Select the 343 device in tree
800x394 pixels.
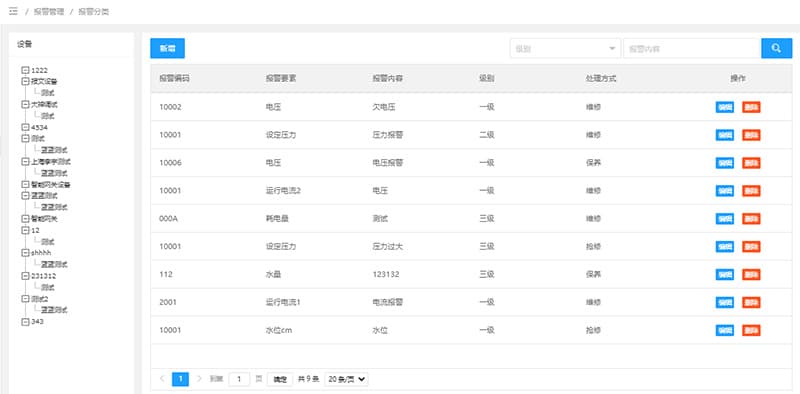coord(37,322)
